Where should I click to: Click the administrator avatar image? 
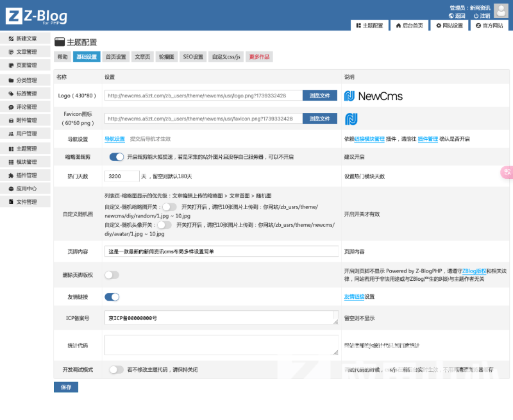pyautogui.click(x=501, y=11)
